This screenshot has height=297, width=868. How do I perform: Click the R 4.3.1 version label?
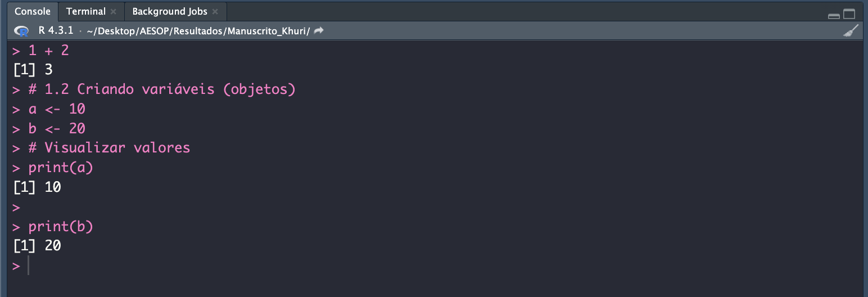click(x=56, y=31)
